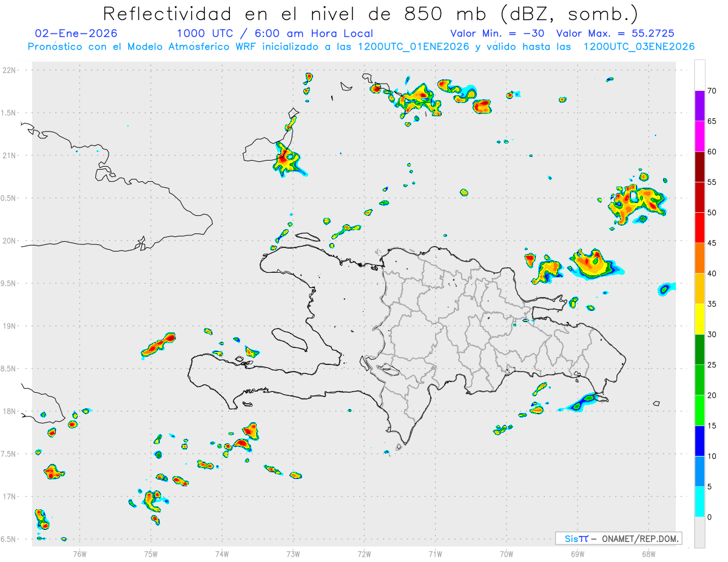Pick the yellow 30–35 dBZ color band
This screenshot has width=728, height=562.
699,319
